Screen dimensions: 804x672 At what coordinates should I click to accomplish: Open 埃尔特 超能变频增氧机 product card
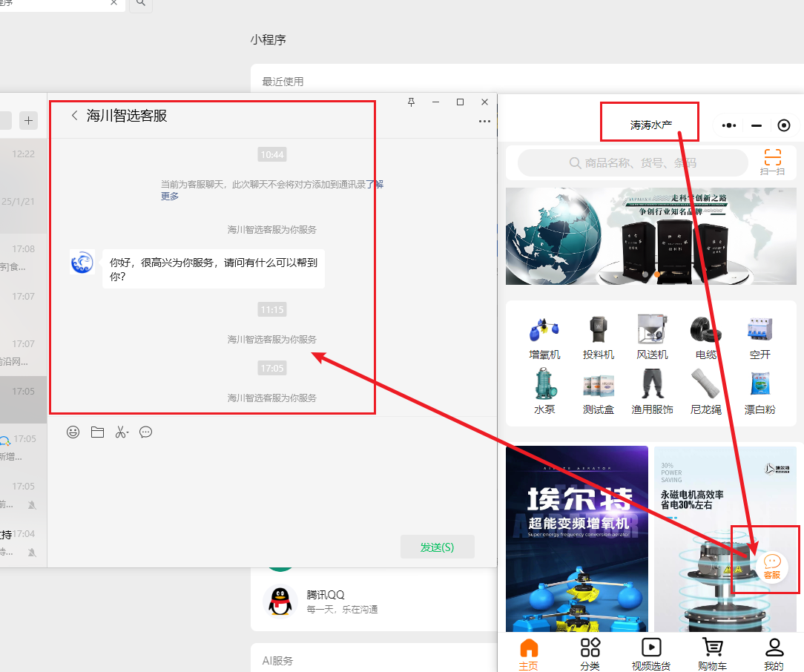pos(577,538)
